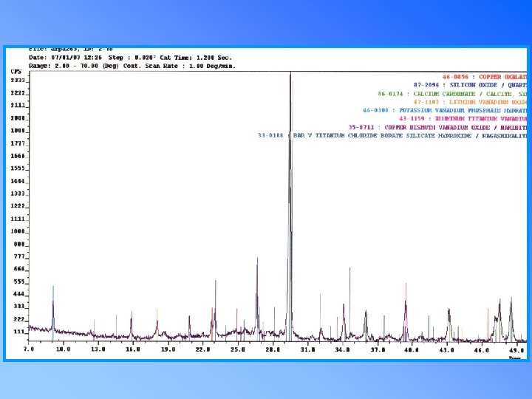Click the x-axis label 34.0

342,349
